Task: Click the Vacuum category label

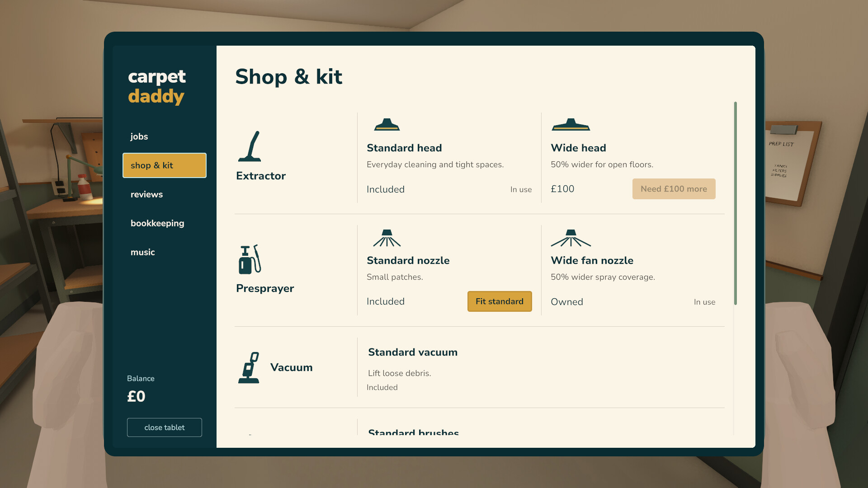Action: coord(292,367)
